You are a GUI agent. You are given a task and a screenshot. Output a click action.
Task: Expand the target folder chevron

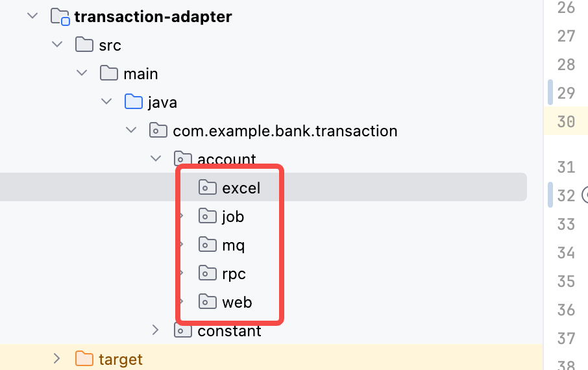tap(56, 358)
